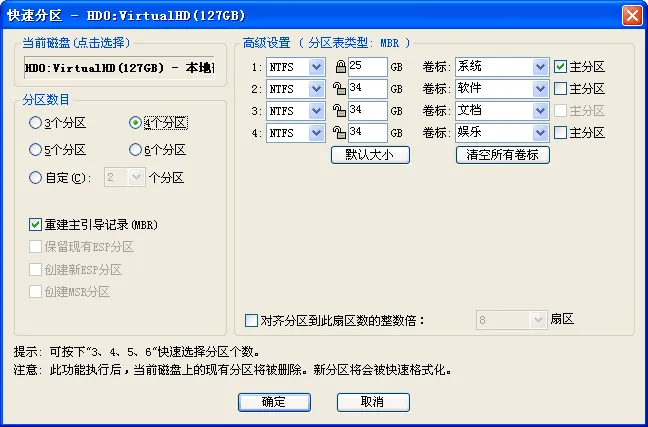Open file system dropdown for partition 1
The image size is (648, 427).
317,67
